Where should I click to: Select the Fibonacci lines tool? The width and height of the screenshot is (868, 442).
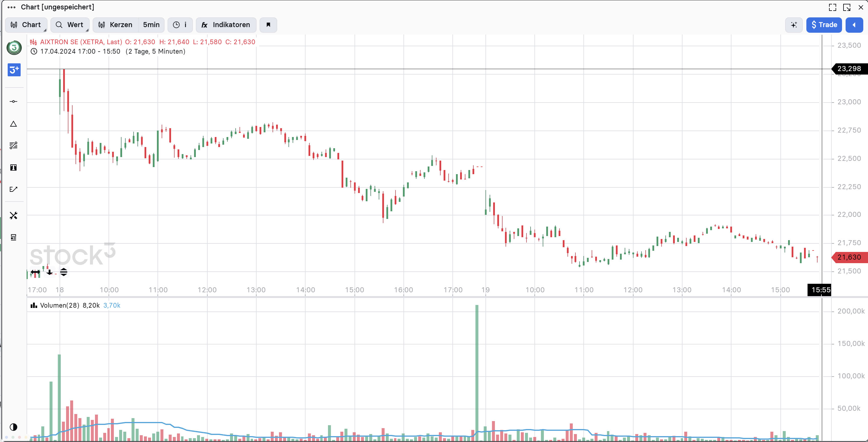click(x=14, y=146)
